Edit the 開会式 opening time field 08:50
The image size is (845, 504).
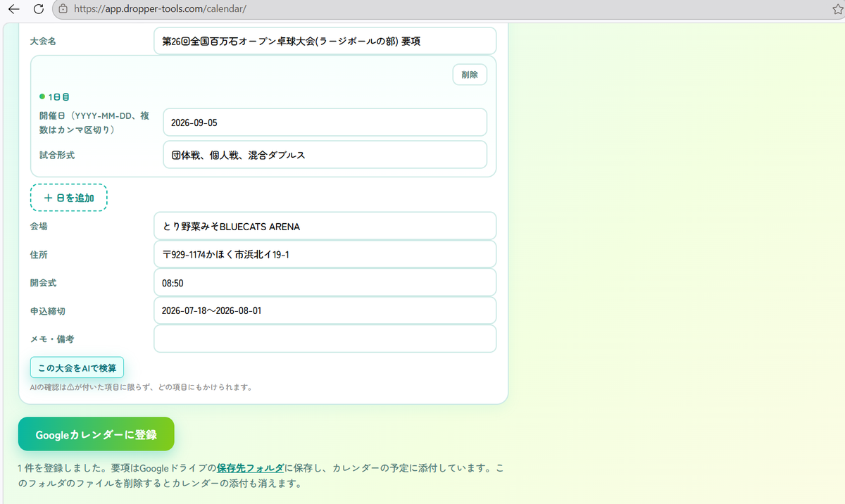[325, 282]
